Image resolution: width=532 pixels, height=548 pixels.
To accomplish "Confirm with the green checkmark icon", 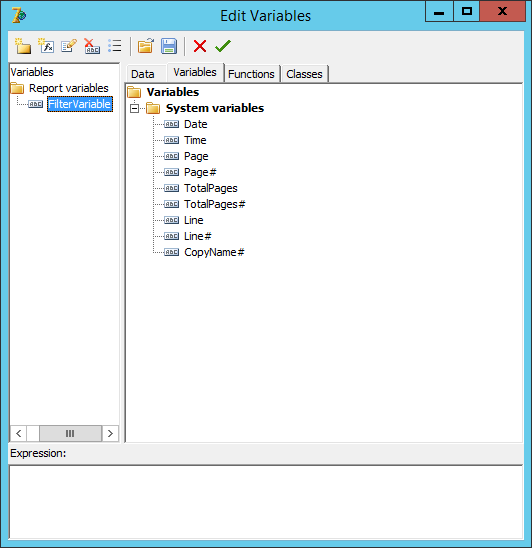I will tap(223, 46).
